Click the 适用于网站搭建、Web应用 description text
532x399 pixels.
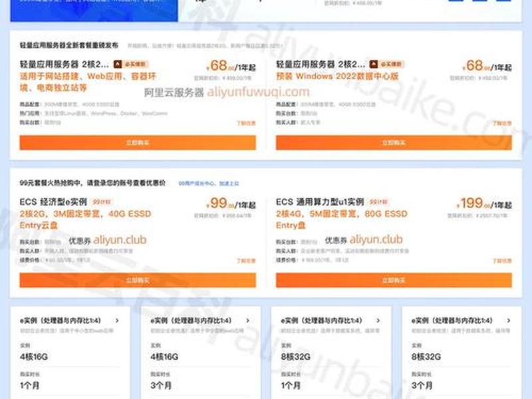tap(88, 82)
